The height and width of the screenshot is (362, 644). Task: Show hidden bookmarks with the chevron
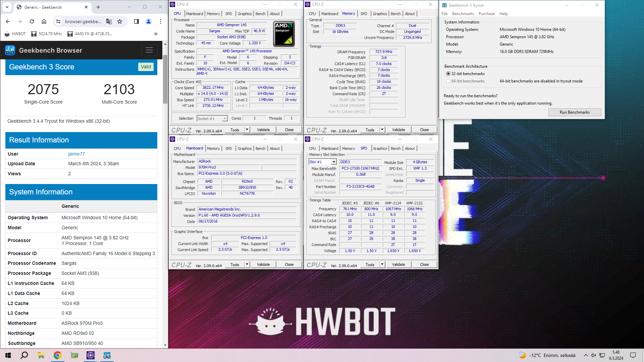tap(156, 34)
